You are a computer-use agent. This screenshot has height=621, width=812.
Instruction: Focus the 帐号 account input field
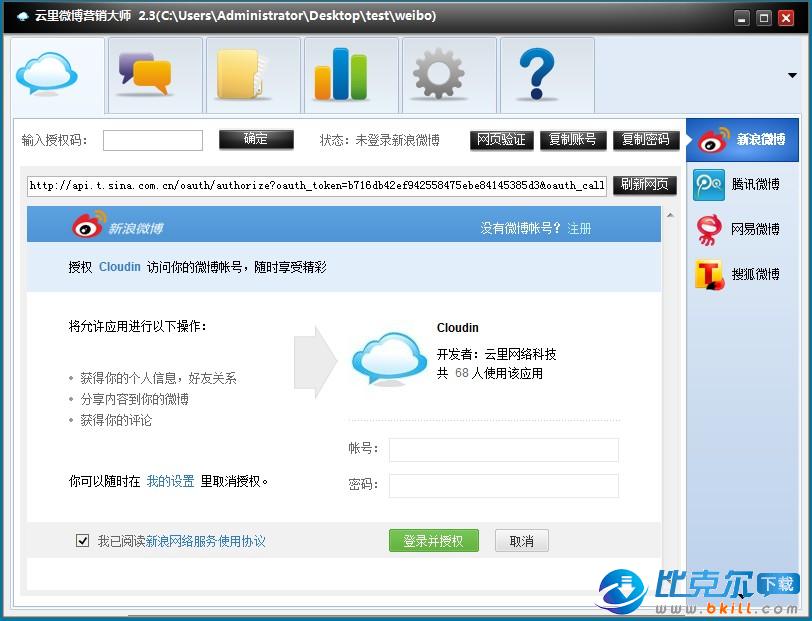503,450
